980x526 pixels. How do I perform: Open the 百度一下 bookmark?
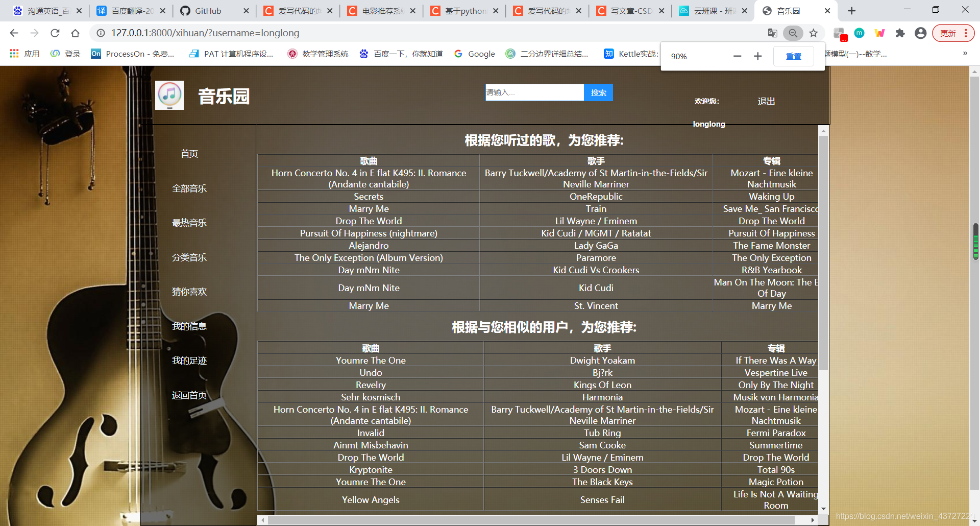tap(401, 54)
